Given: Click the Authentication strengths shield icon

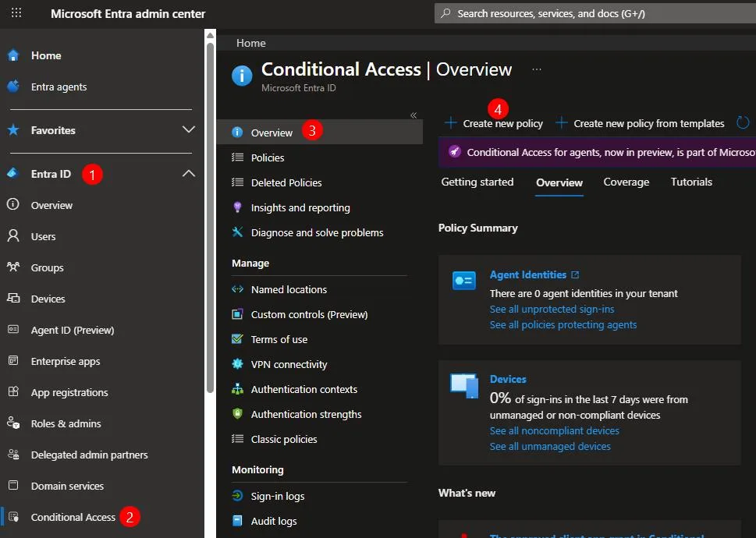Looking at the screenshot, I should click(237, 414).
